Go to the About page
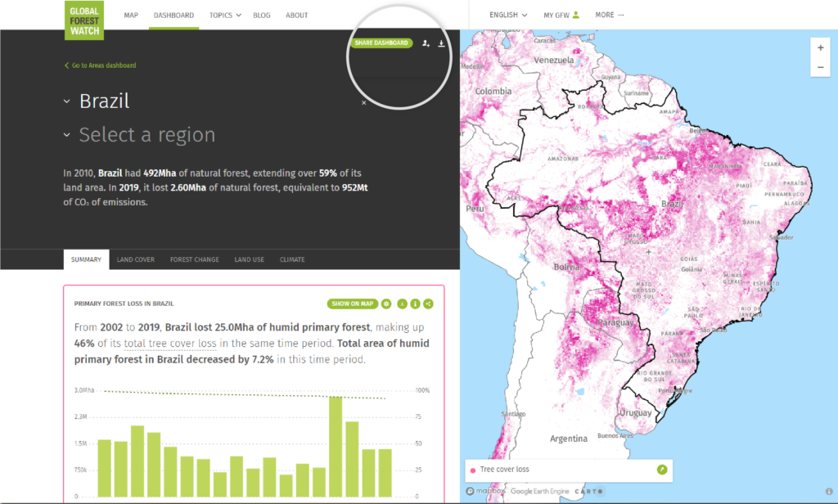This screenshot has width=838, height=504. tap(296, 15)
